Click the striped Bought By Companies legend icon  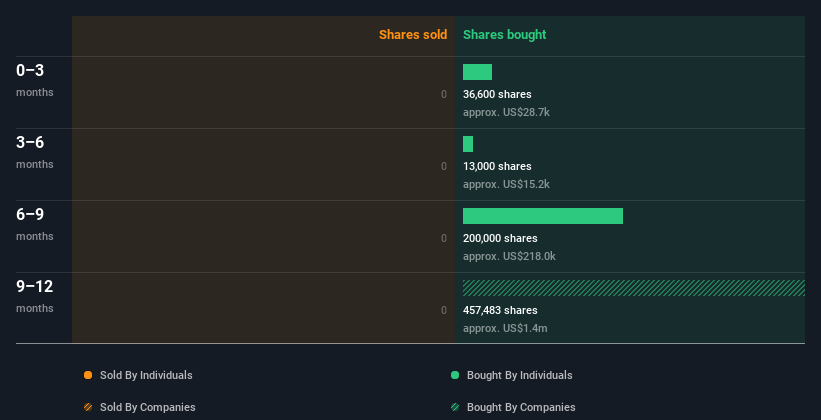tap(455, 407)
